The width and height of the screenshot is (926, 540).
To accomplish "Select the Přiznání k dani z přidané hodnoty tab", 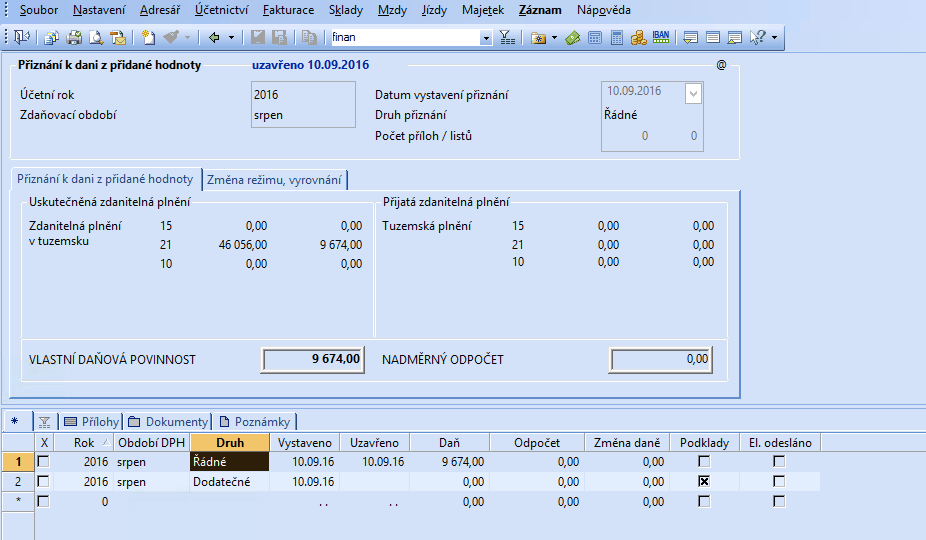I will coord(105,178).
